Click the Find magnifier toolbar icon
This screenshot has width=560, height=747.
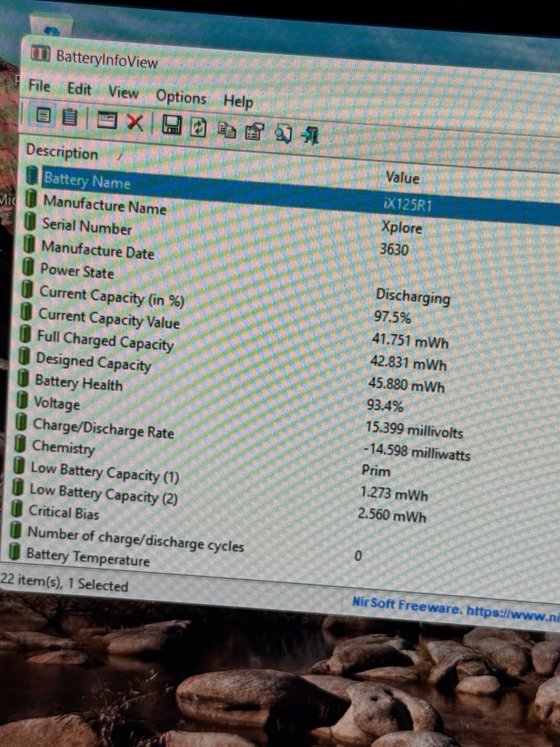(284, 134)
